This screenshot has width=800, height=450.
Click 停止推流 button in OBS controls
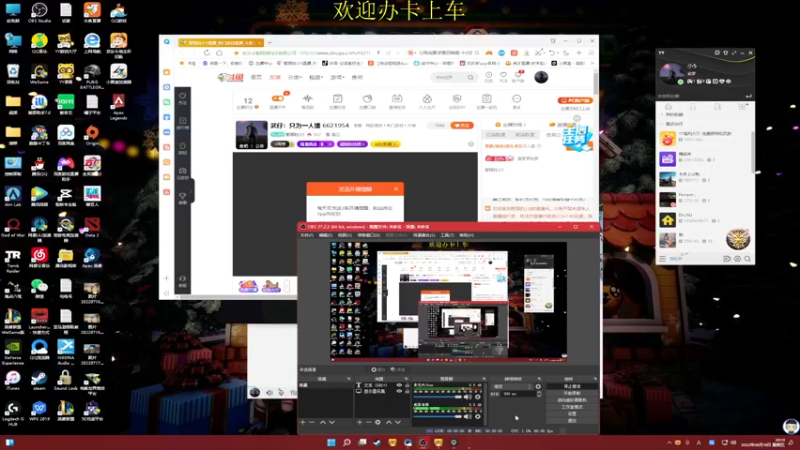(x=572, y=387)
